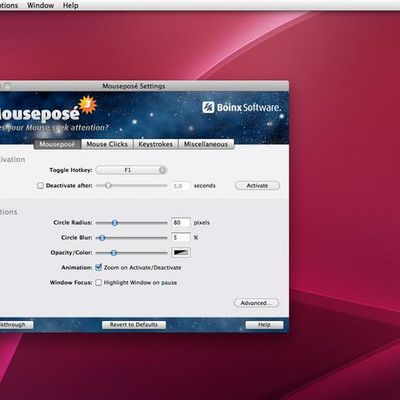Open the Window menu

click(40, 5)
